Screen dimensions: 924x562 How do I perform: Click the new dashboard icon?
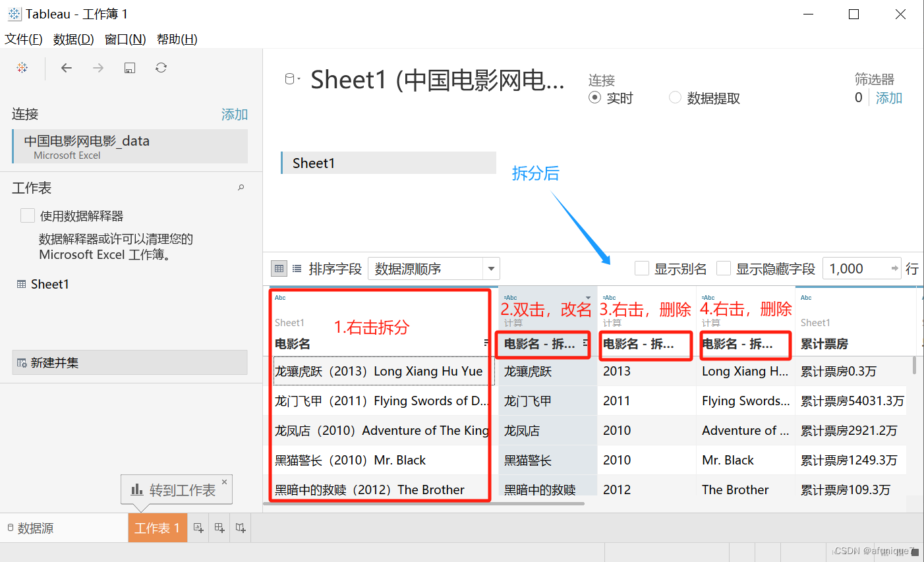coord(219,528)
